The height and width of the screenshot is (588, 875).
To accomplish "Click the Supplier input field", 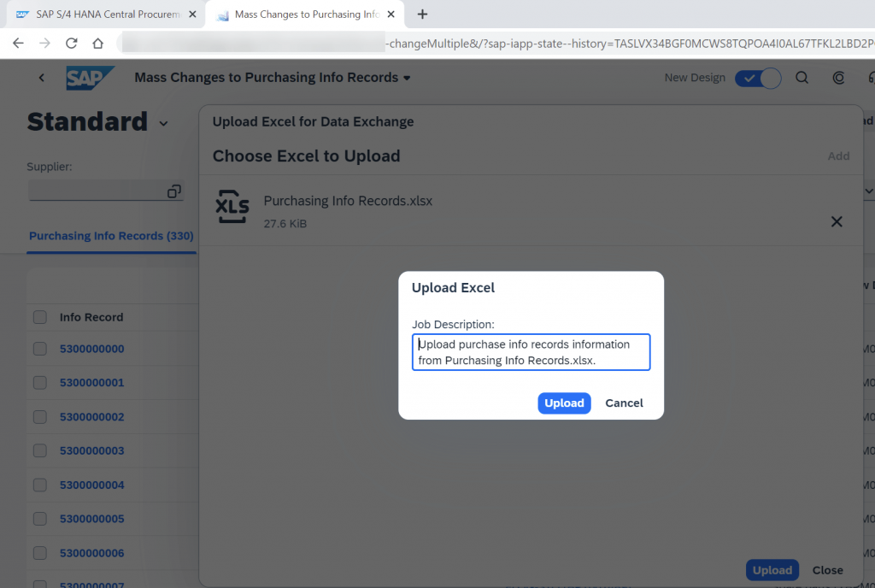I will [x=106, y=191].
